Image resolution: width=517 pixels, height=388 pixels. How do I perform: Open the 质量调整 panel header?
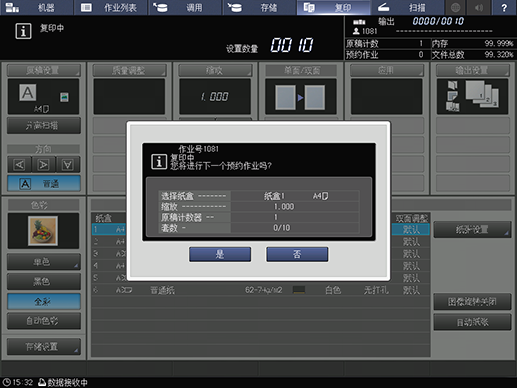coord(129,70)
